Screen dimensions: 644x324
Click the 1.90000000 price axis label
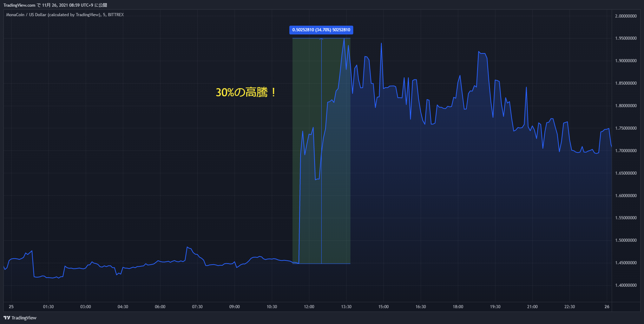pyautogui.click(x=626, y=61)
